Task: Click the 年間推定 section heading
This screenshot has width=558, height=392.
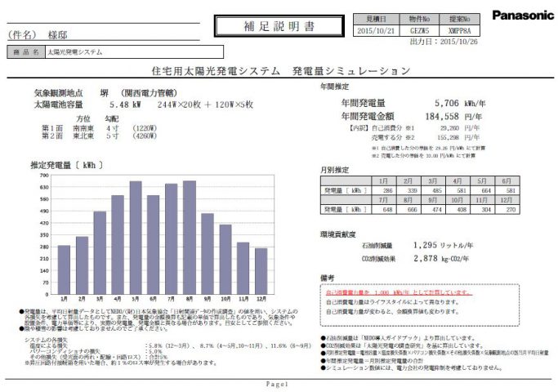Action: point(334,87)
